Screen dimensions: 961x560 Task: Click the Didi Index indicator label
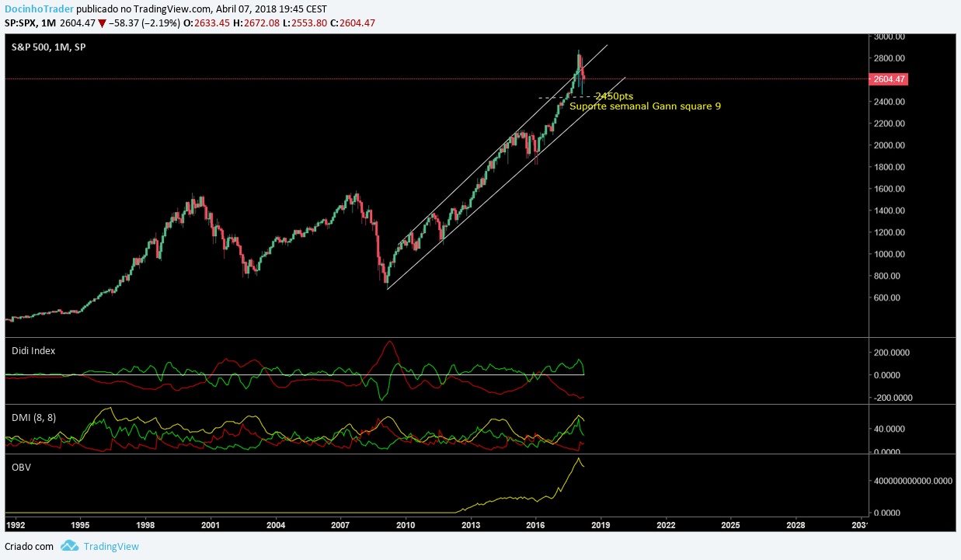pyautogui.click(x=33, y=350)
